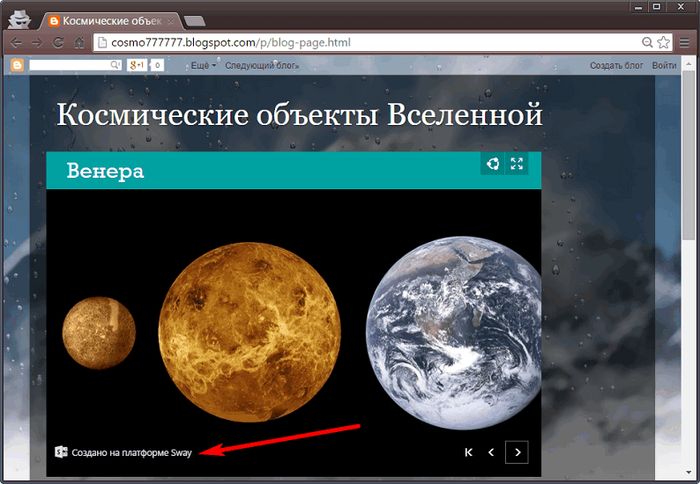Go to the browser home page
700x484 pixels.
[79, 43]
